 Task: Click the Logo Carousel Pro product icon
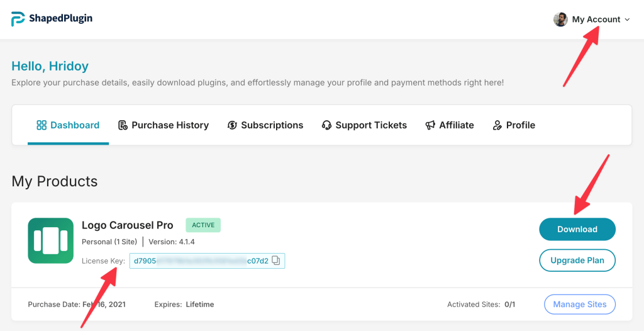click(51, 240)
